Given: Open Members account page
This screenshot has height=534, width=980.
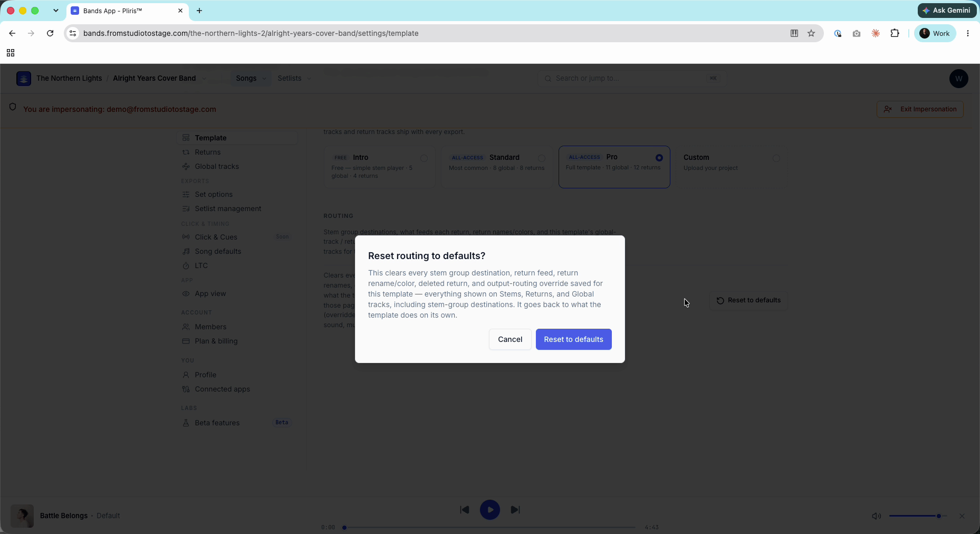Looking at the screenshot, I should pyautogui.click(x=237, y=327).
